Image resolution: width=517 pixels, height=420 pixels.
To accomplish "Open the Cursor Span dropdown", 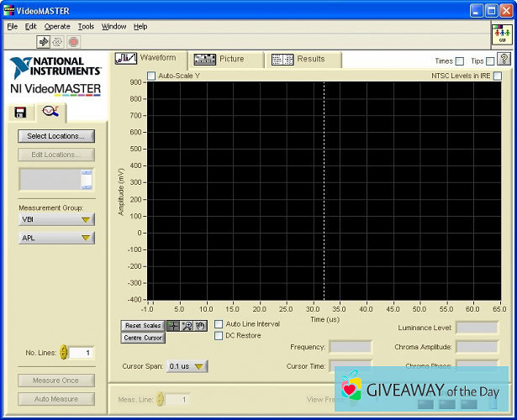I will [x=187, y=366].
